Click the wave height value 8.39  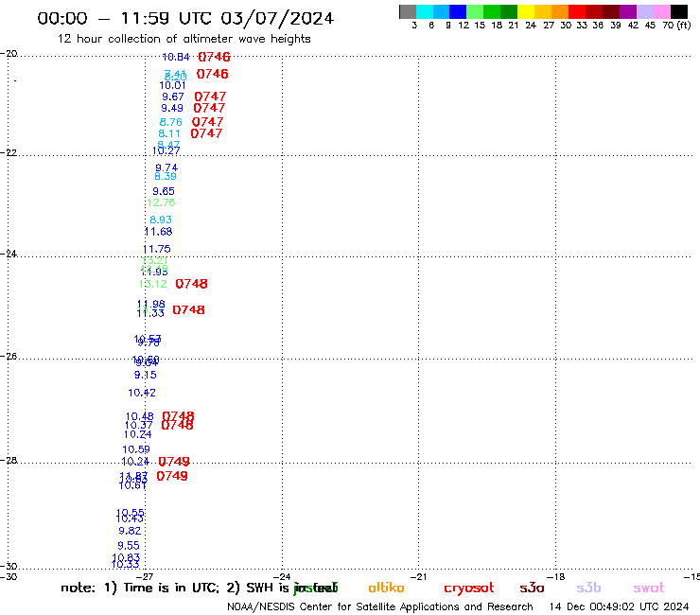point(166,176)
